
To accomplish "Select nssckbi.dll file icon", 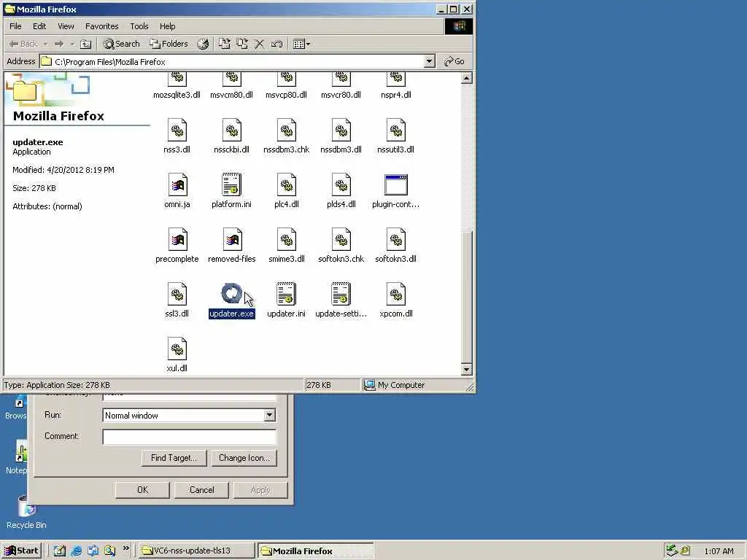I will point(231,130).
